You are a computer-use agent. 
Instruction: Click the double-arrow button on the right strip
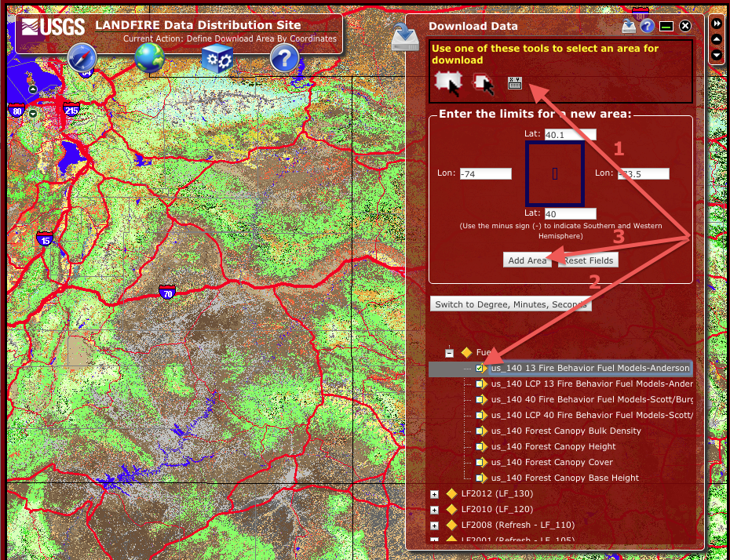point(717,24)
